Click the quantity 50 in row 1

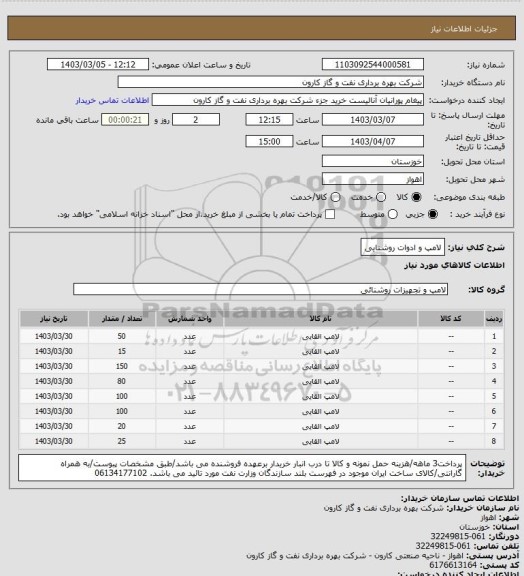[x=122, y=336]
